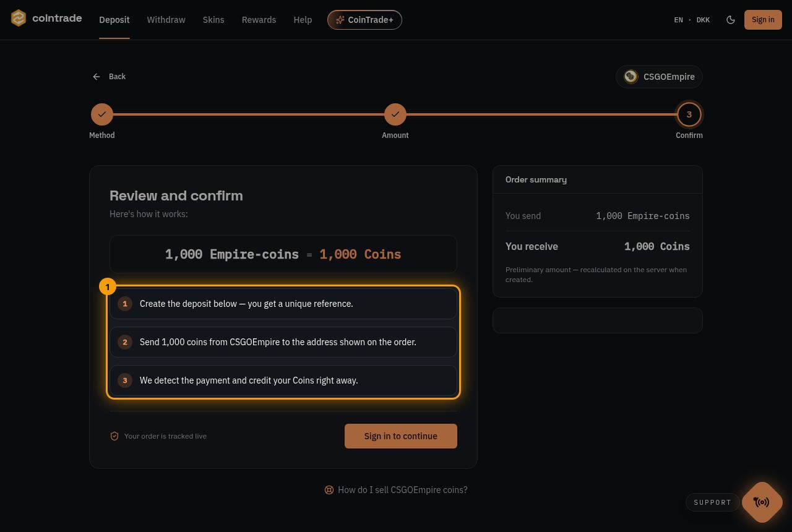
Task: Click the Confirm step 3 circle
Action: 689,114
